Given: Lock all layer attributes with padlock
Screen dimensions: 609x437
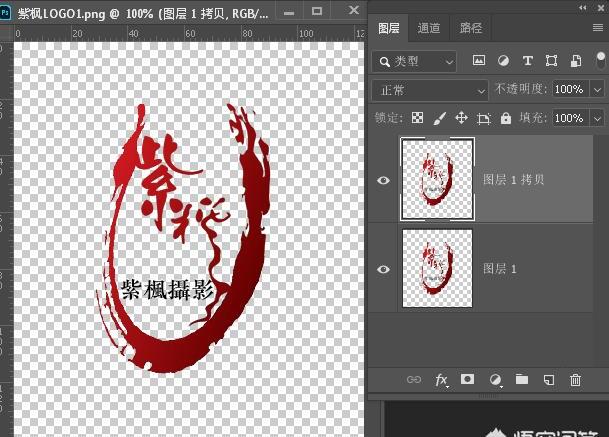Looking at the screenshot, I should pyautogui.click(x=506, y=118).
